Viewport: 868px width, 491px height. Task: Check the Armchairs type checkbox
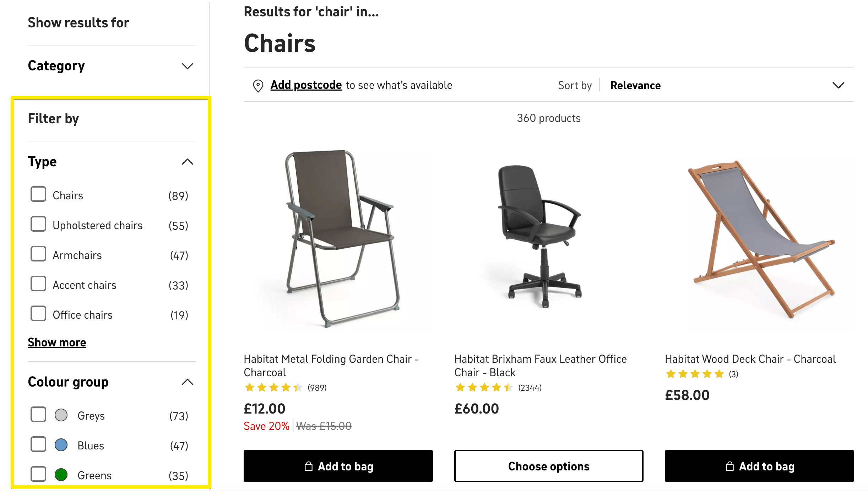[x=38, y=254]
